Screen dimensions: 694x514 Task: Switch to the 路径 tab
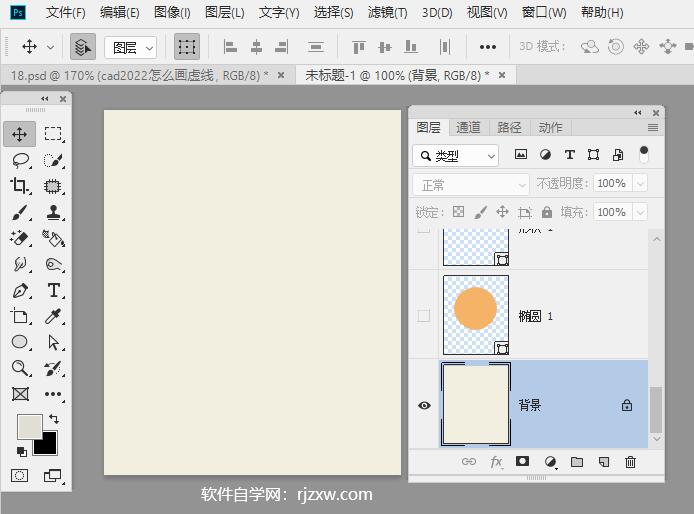tap(509, 128)
